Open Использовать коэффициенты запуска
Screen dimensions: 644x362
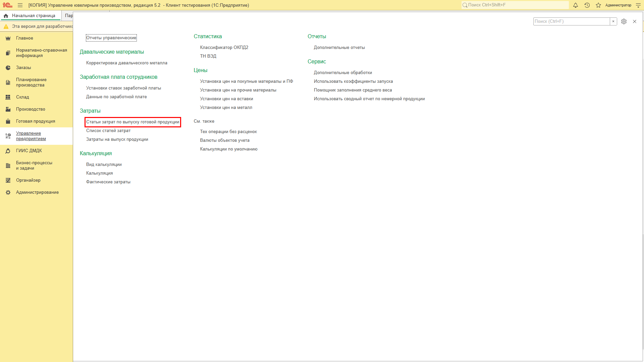[353, 81]
